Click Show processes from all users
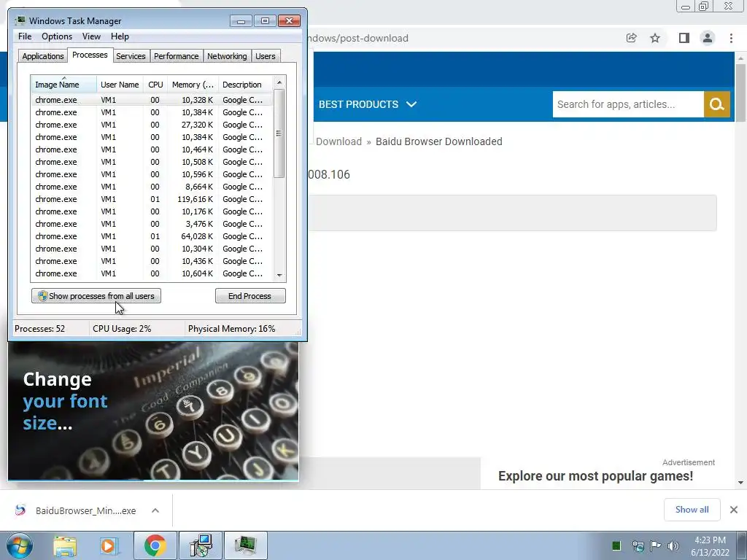Image resolution: width=747 pixels, height=560 pixels. (x=96, y=296)
